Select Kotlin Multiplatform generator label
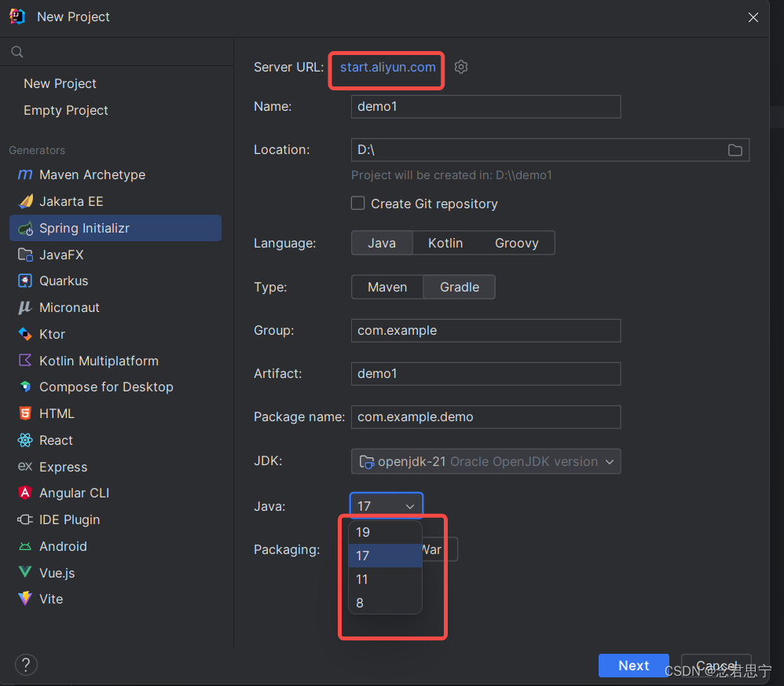 pos(99,361)
